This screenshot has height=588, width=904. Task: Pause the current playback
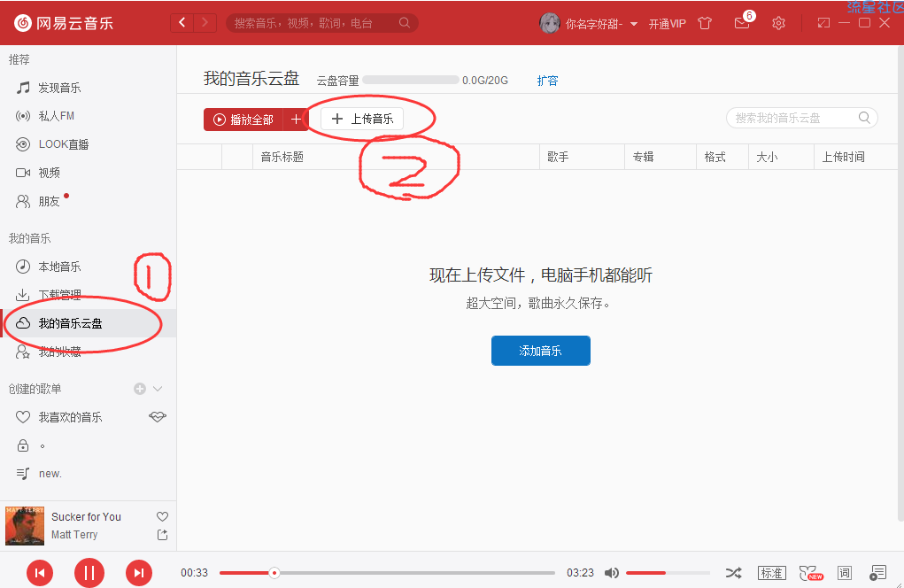pyautogui.click(x=89, y=573)
